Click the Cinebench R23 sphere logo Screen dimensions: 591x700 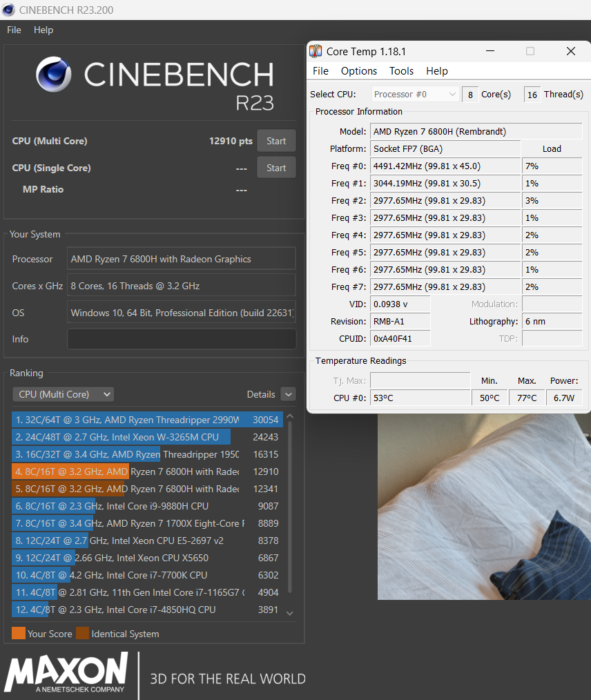54,74
